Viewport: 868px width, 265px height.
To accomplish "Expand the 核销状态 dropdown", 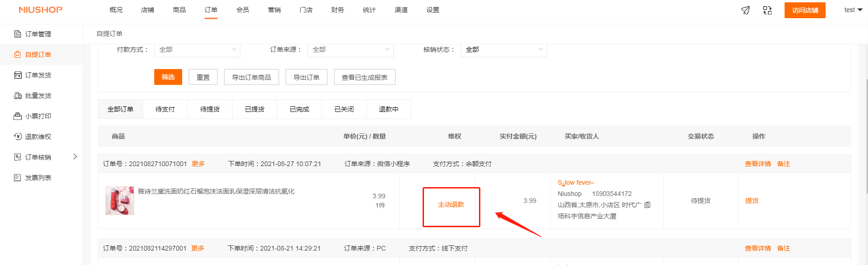I will [504, 49].
